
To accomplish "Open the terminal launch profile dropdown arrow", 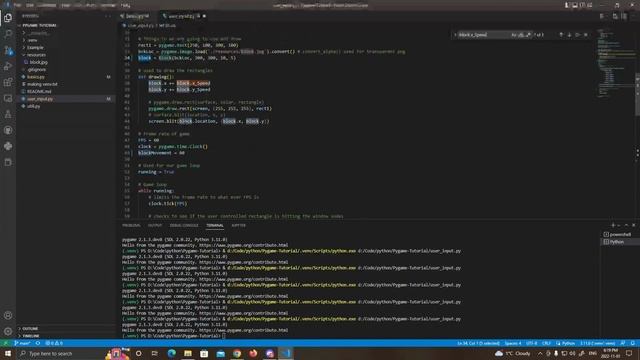I will [x=619, y=225].
